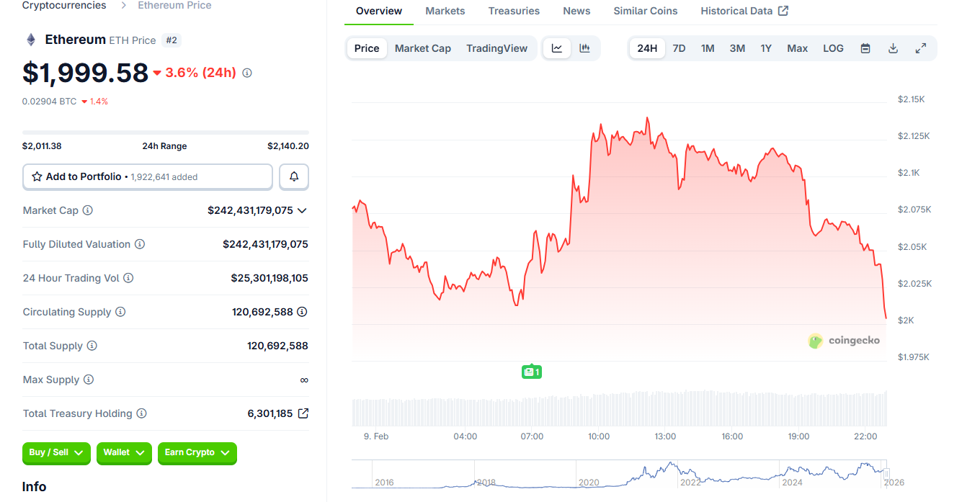Image resolution: width=980 pixels, height=502 pixels.
Task: Open Total Treasury Holding external link icon
Action: (303, 413)
